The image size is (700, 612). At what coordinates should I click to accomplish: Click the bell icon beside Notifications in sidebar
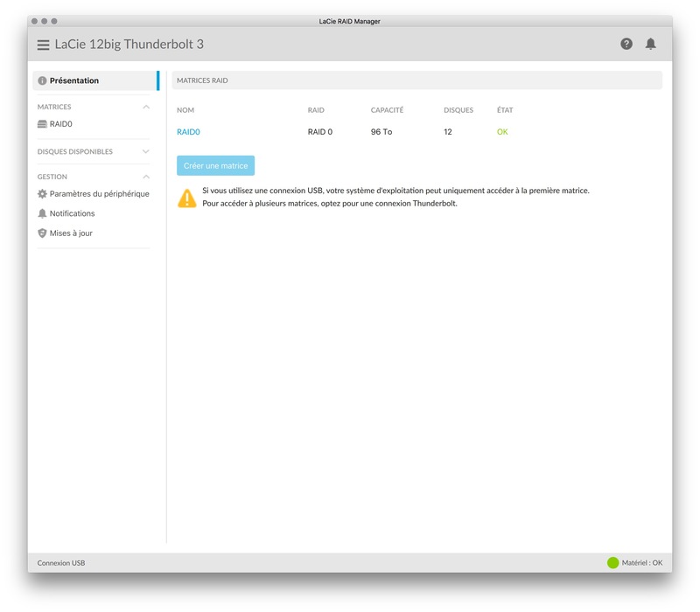point(42,213)
